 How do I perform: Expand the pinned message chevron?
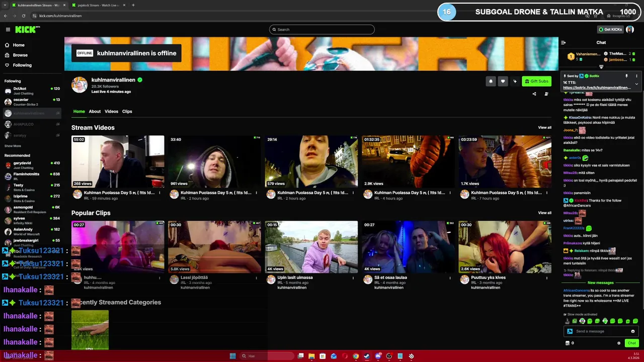[x=636, y=84]
